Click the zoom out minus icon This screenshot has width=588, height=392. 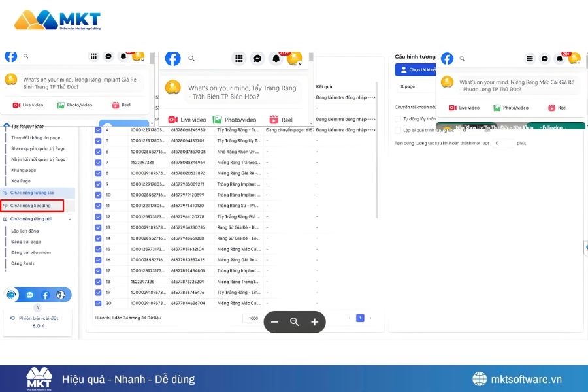pos(275,322)
